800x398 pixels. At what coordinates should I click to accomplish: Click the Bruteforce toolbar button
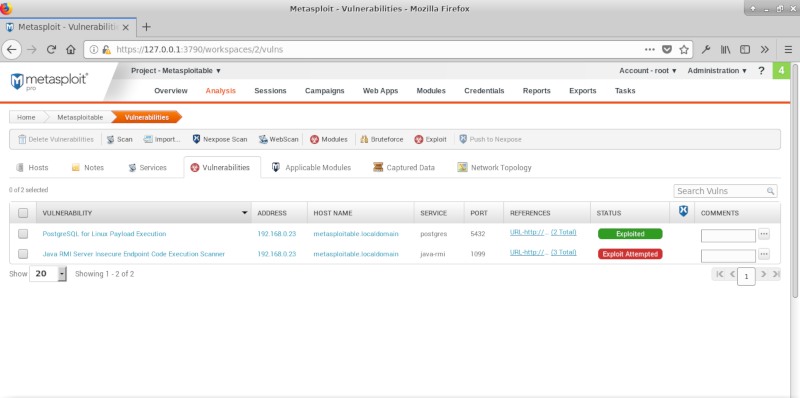coord(382,139)
